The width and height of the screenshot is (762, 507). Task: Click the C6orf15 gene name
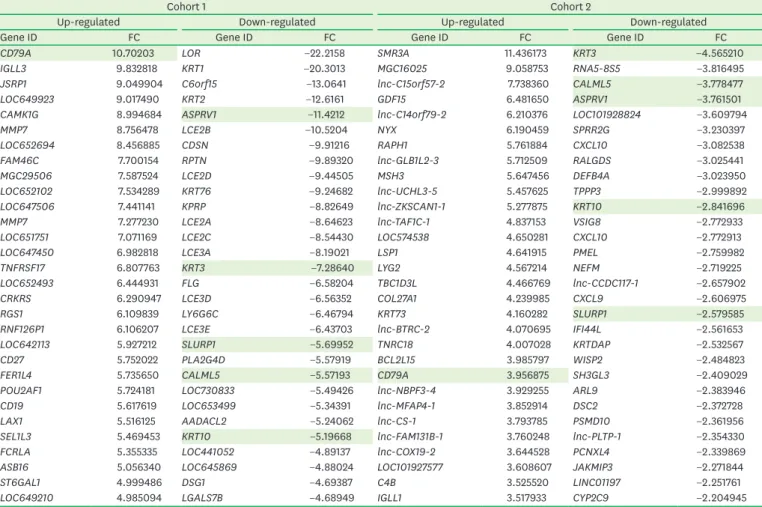click(199, 84)
